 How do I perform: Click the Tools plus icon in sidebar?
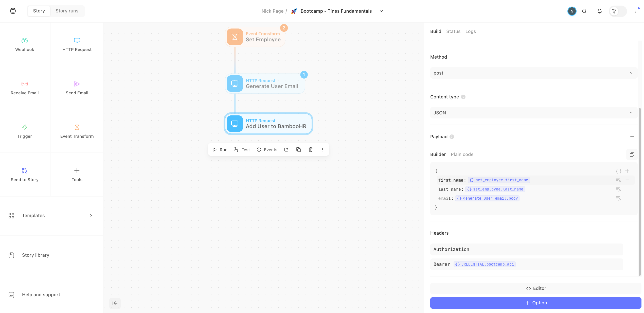click(x=77, y=170)
